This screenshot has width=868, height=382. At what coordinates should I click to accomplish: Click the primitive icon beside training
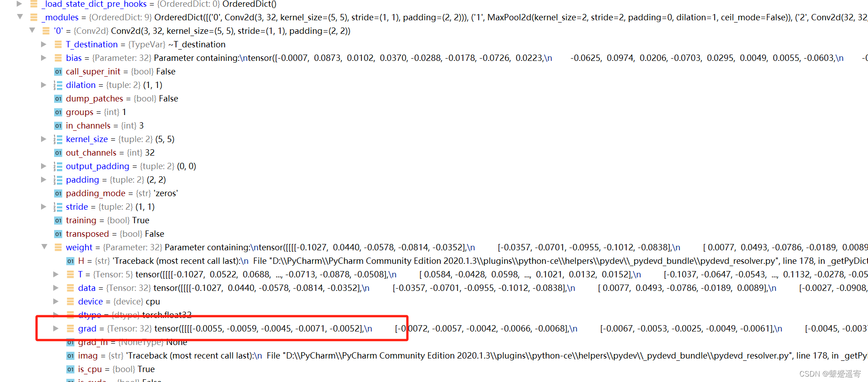tap(58, 220)
